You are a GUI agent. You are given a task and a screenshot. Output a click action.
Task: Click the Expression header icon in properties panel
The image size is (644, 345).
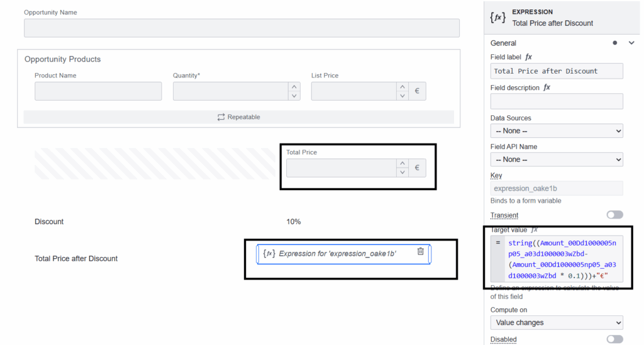click(497, 18)
